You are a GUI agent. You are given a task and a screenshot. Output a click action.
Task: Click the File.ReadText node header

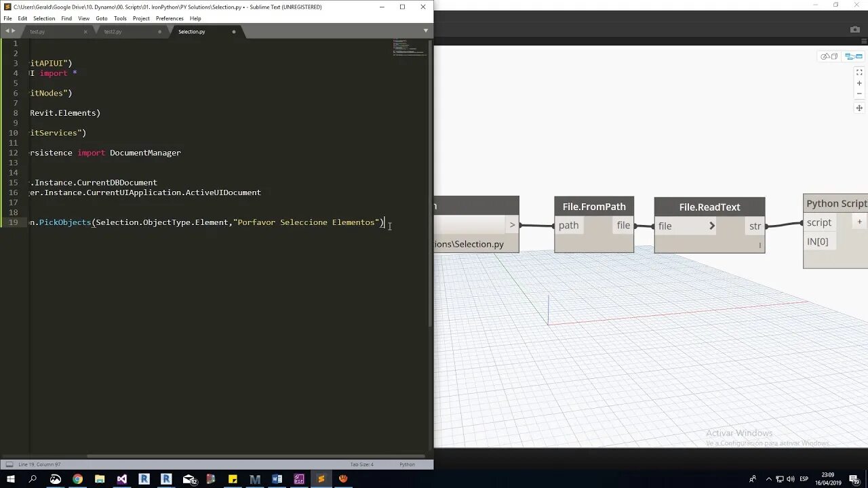pyautogui.click(x=709, y=207)
